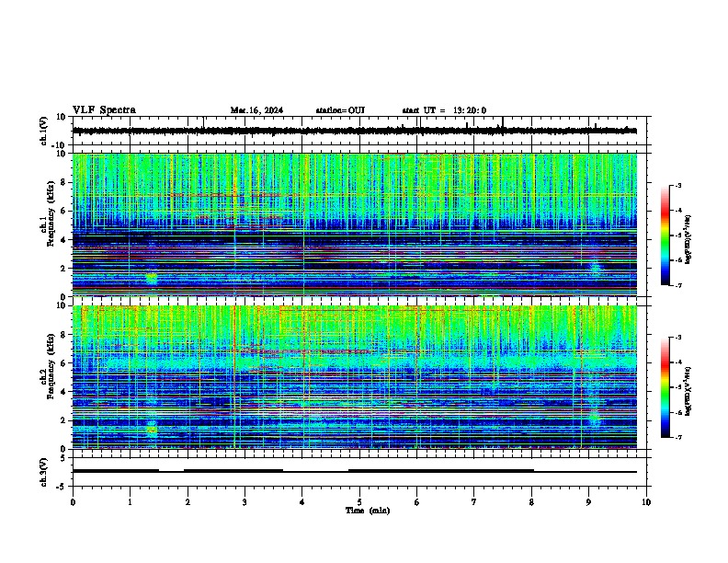Click the "-3" tick on the ch.1 color bar
Screen dimensions: 728x563
click(x=678, y=186)
